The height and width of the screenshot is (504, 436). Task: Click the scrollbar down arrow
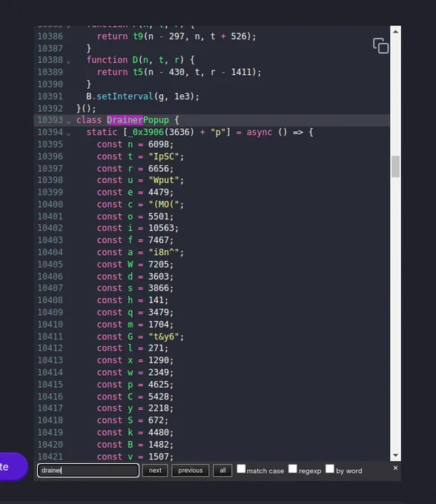pos(395,455)
